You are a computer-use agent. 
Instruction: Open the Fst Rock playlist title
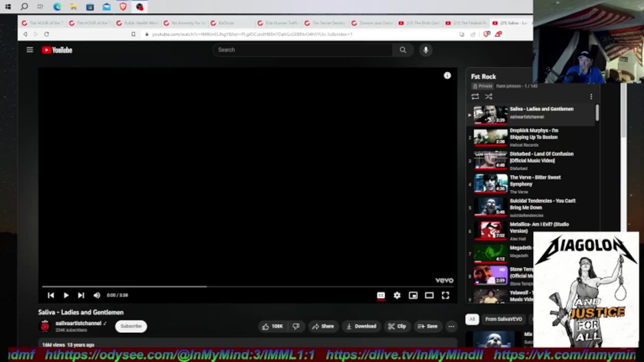coord(484,76)
